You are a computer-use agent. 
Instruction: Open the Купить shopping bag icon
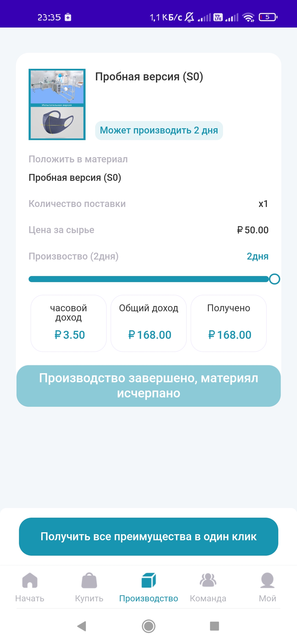point(89,580)
